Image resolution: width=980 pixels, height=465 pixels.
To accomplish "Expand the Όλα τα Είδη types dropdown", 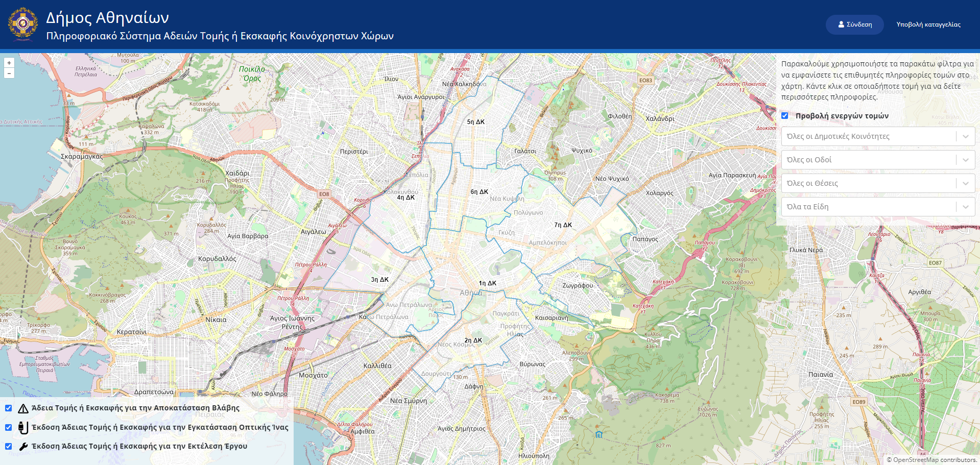I will [878, 207].
